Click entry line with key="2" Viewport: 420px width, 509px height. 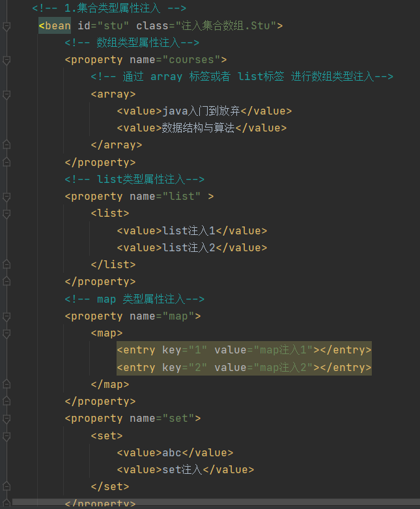[244, 367]
